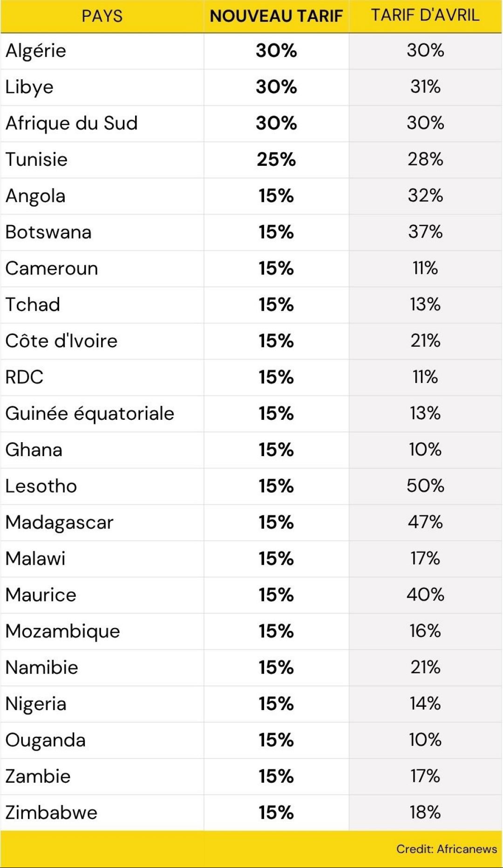This screenshot has height=868, width=503.
Task: Select Lesotho's April tariff 50%
Action: pos(425,486)
